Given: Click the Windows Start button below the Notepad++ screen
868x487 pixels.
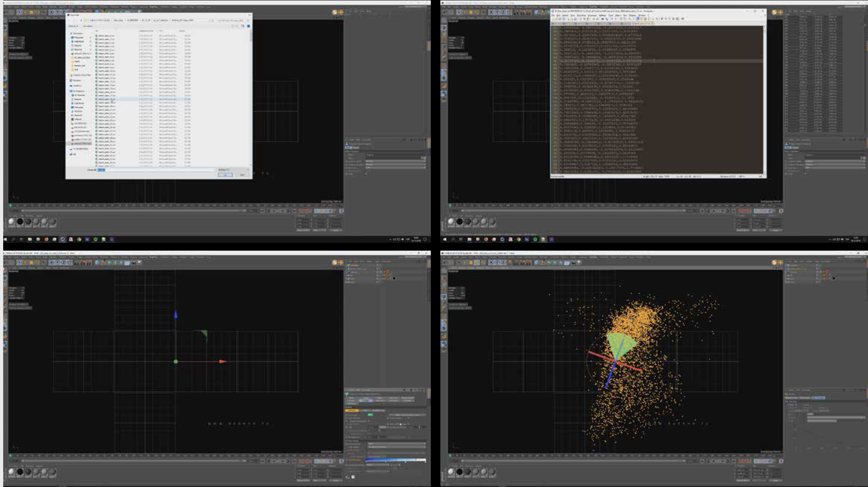Looking at the screenshot, I should 445,240.
